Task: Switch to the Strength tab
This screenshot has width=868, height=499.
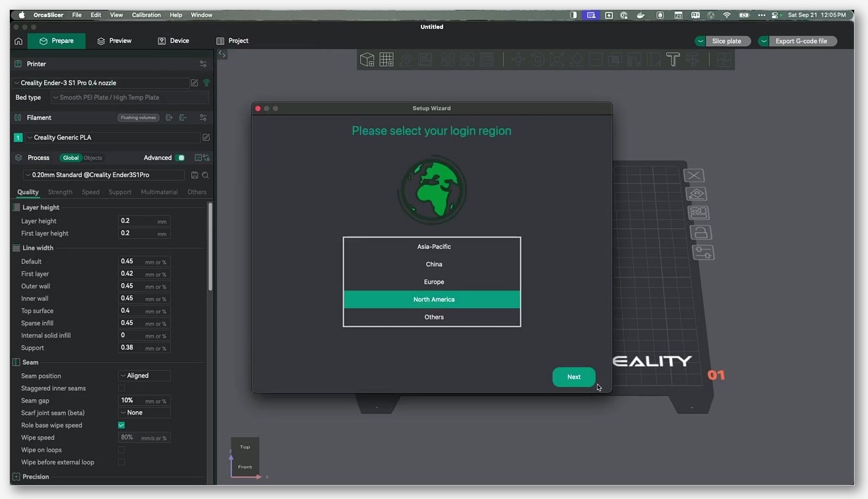Action: click(60, 192)
